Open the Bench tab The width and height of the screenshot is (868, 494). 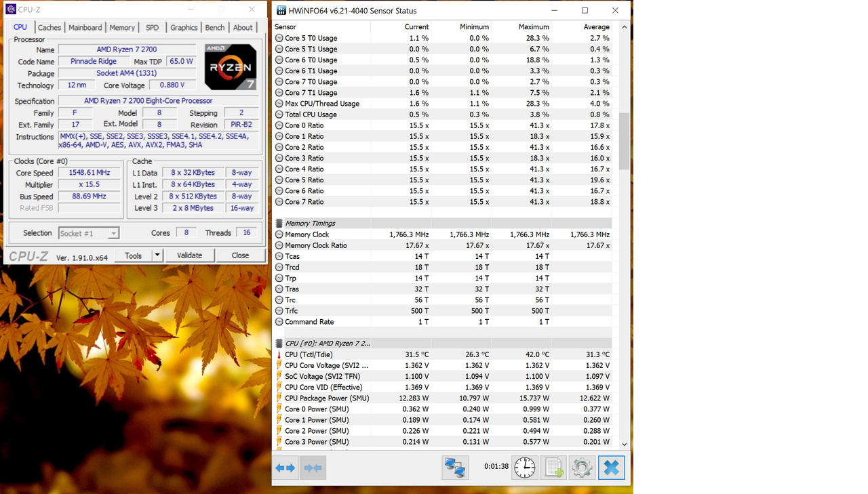pyautogui.click(x=215, y=28)
